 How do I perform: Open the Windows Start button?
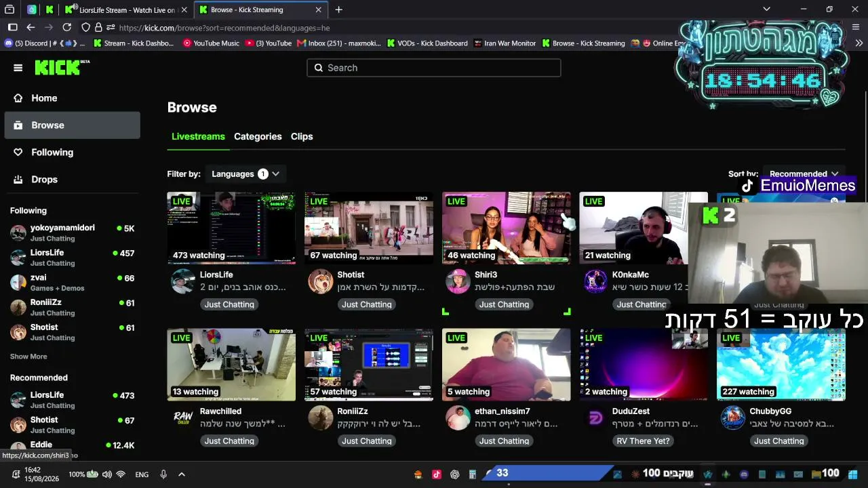tap(852, 474)
